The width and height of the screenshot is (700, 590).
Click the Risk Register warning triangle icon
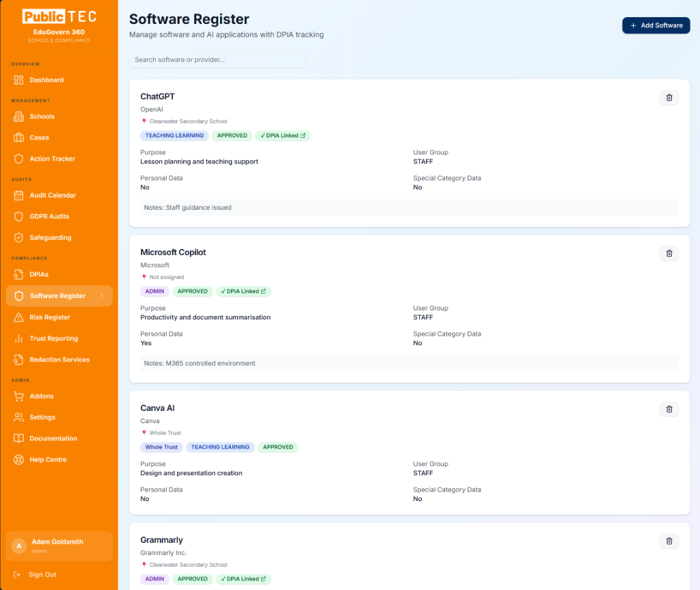18,317
